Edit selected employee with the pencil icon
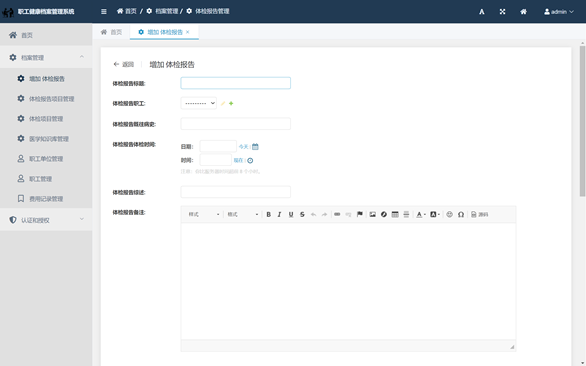The width and height of the screenshot is (586, 366). [223, 104]
